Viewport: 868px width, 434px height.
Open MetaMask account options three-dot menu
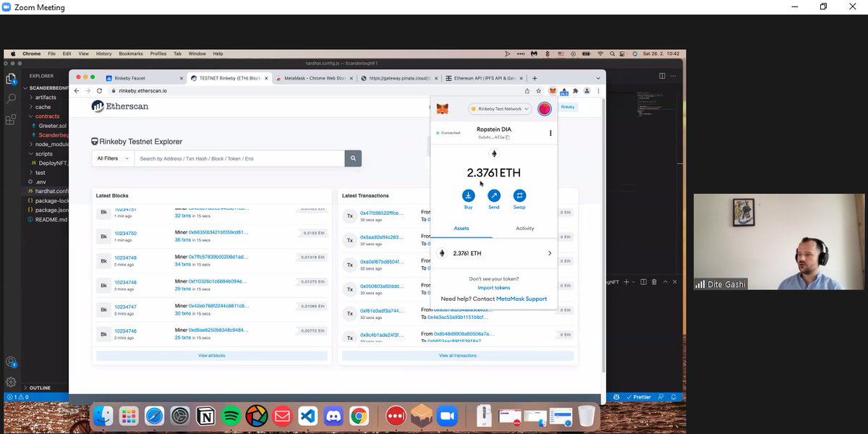pyautogui.click(x=550, y=133)
